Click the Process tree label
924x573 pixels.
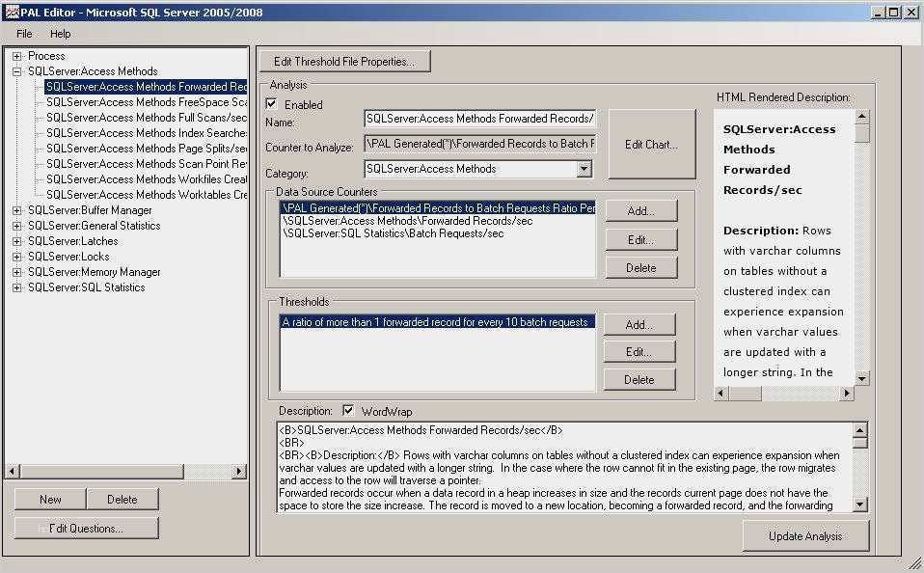click(x=46, y=56)
